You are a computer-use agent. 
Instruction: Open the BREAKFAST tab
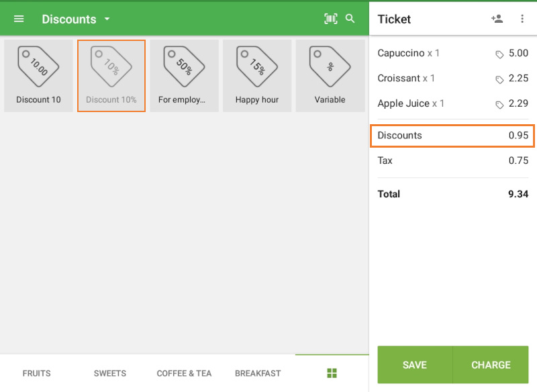257,373
